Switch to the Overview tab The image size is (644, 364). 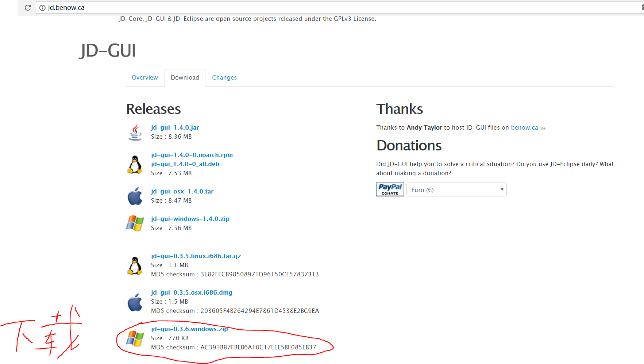[145, 78]
